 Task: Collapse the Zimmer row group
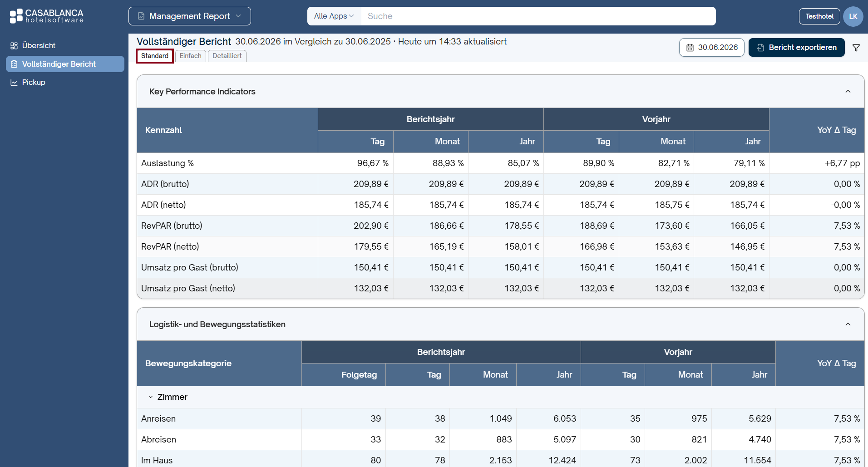point(151,397)
